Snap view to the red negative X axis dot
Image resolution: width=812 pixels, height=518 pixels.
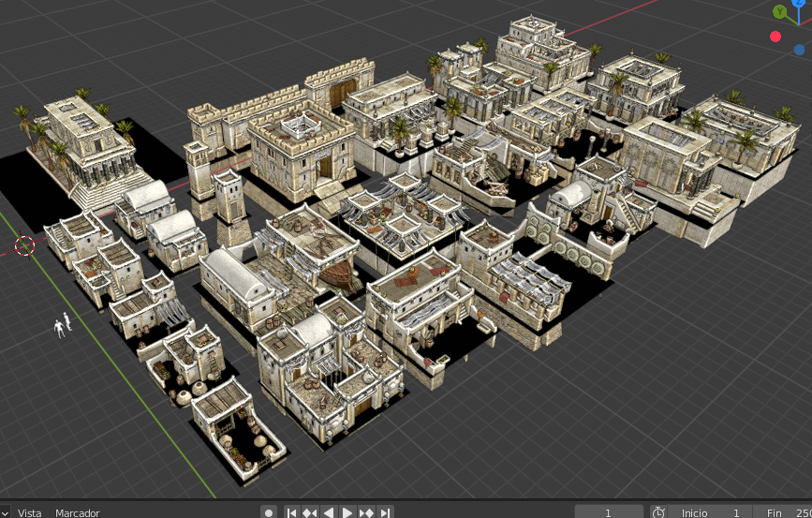pyautogui.click(x=775, y=37)
